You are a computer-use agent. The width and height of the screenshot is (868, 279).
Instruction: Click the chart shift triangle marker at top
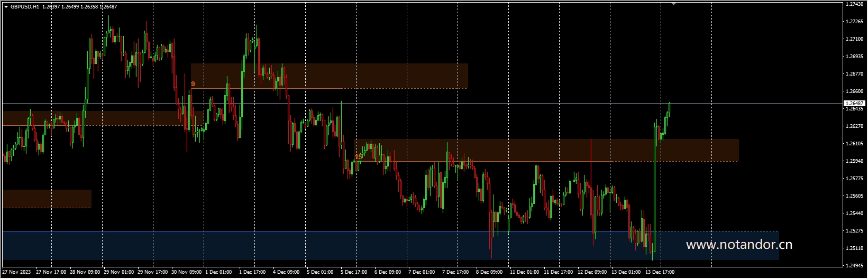(673, 4)
